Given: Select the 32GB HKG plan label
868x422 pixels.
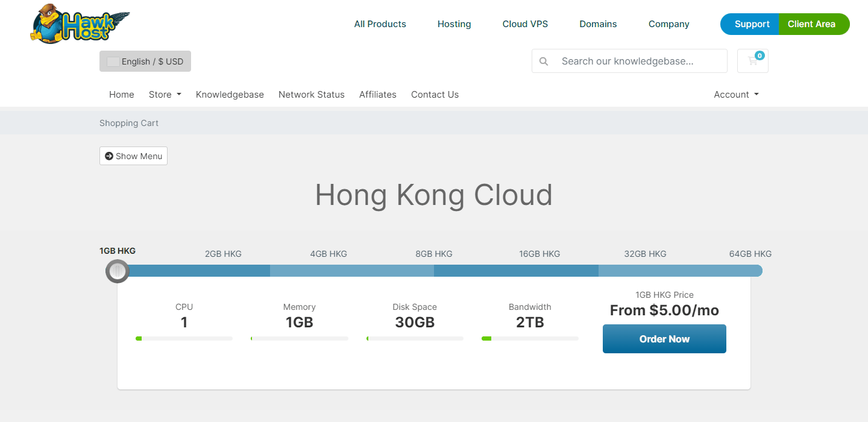Looking at the screenshot, I should point(645,254).
